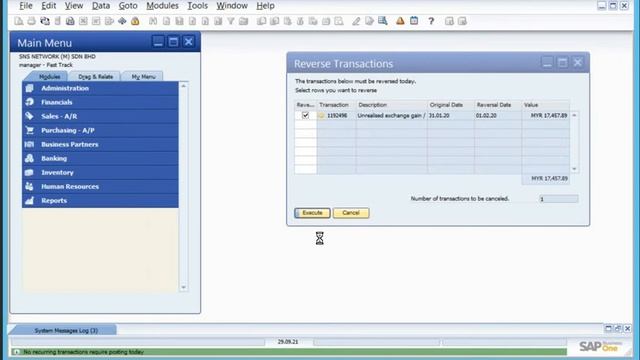Click the Add record toolbar icon
640x360 pixels.
pos(166,21)
